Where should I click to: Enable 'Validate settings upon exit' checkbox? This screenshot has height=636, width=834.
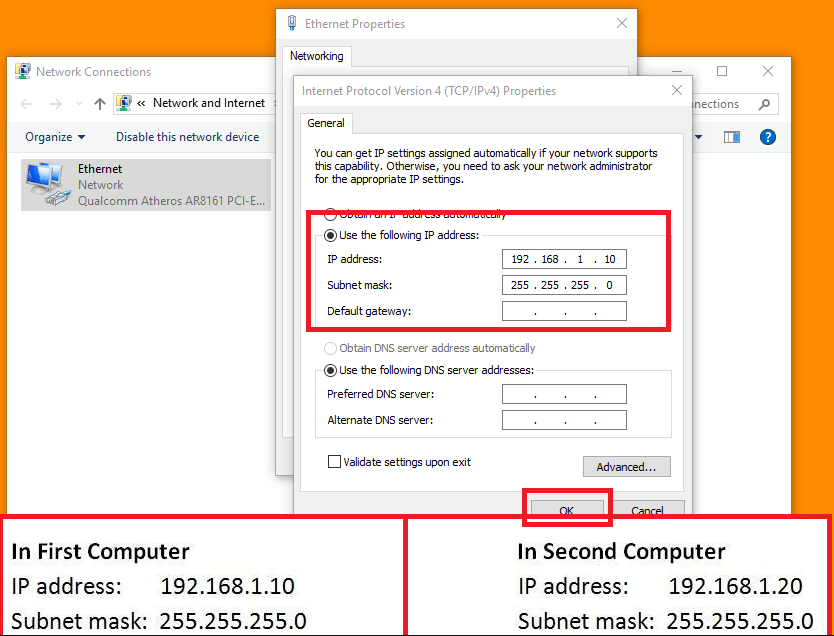[334, 462]
